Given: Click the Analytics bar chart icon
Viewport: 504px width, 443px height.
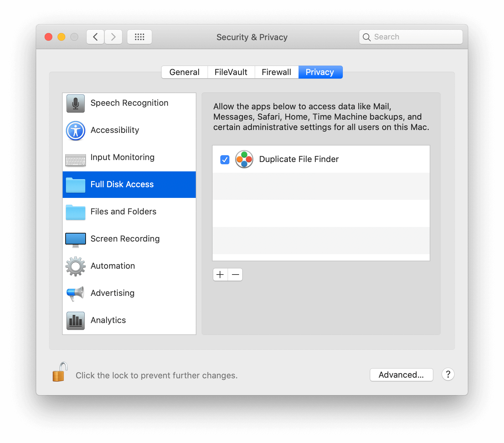Looking at the screenshot, I should pyautogui.click(x=75, y=320).
